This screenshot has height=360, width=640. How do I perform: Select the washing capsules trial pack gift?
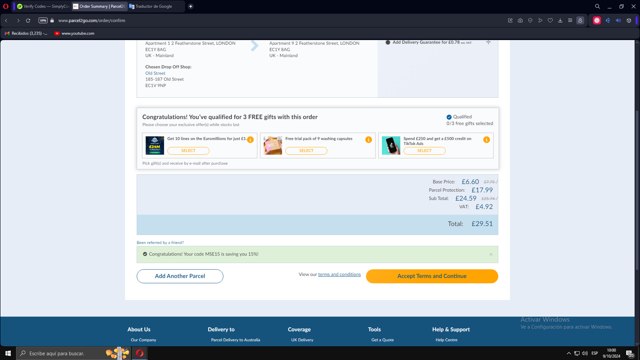[306, 151]
